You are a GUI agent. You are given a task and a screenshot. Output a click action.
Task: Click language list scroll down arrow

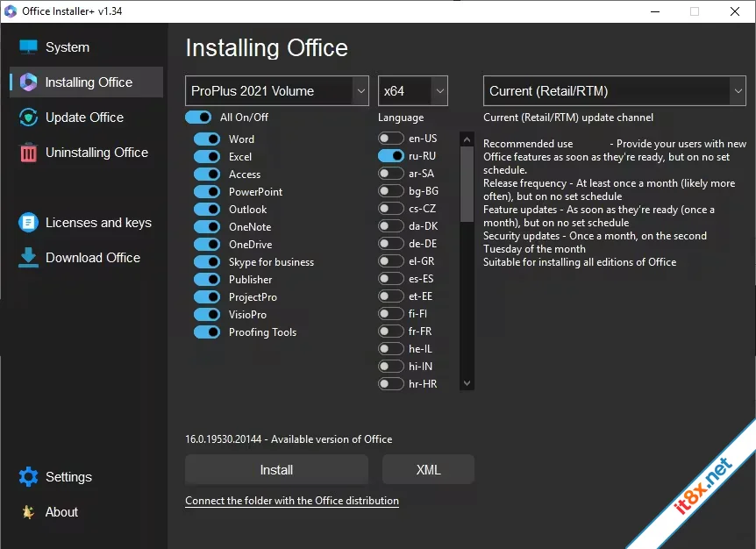point(467,383)
